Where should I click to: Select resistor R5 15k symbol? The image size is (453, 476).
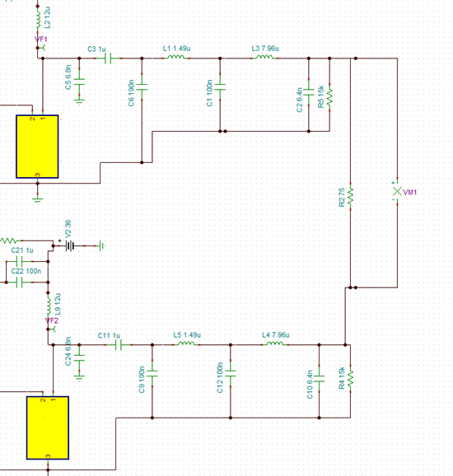point(329,98)
